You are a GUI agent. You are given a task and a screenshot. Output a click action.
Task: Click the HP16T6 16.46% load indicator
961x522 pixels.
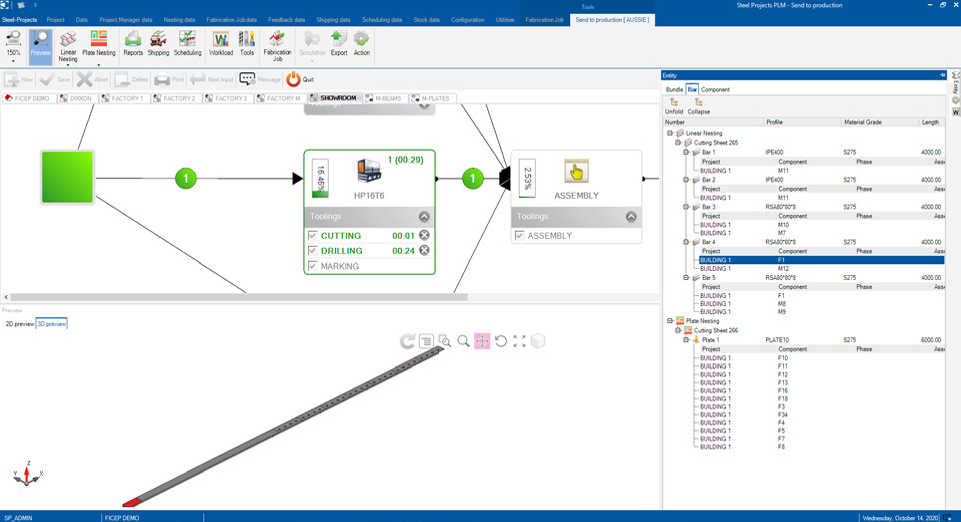coord(320,179)
